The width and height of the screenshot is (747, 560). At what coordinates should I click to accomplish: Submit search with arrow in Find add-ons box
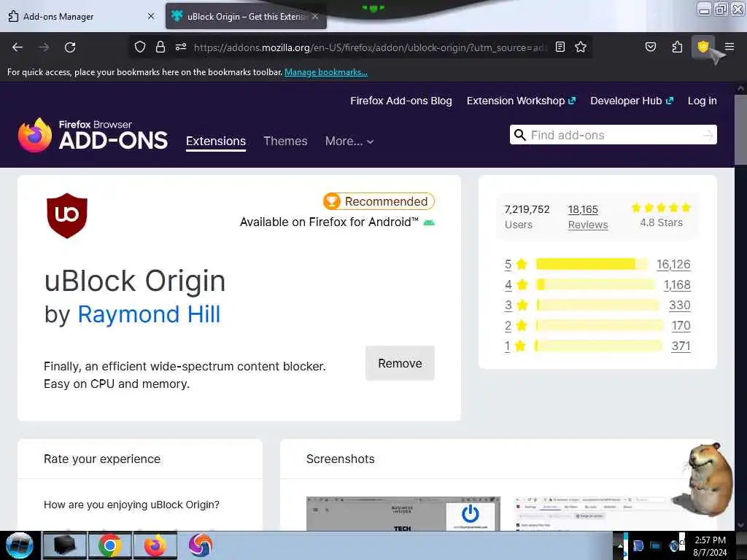(x=708, y=135)
